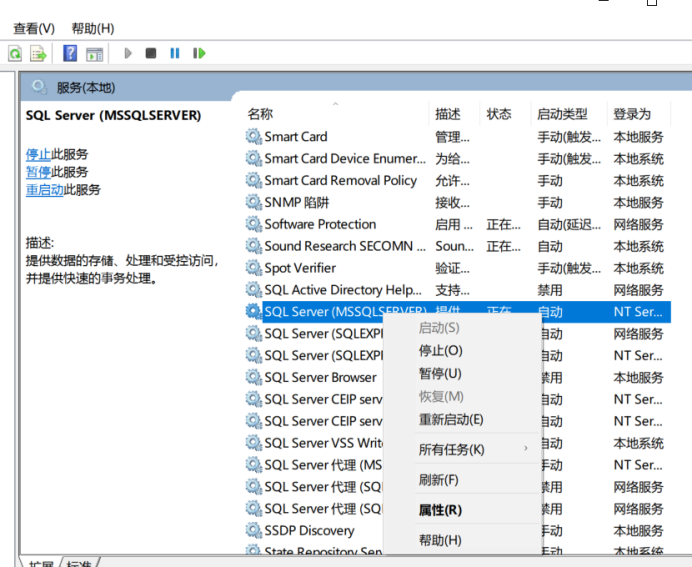Sort by the 启动类型 column header
The height and width of the screenshot is (567, 692).
pyautogui.click(x=562, y=114)
